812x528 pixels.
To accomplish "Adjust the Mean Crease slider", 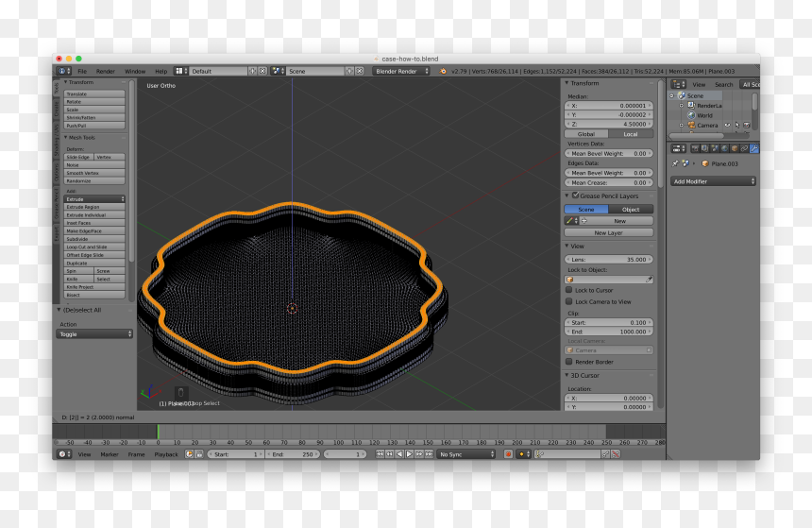I will pos(608,182).
